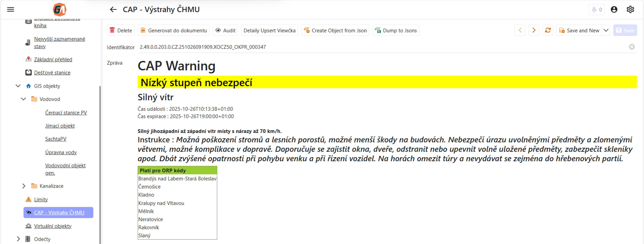Collapse the GIS objekty tree node
This screenshot has width=644, height=244.
(x=18, y=86)
